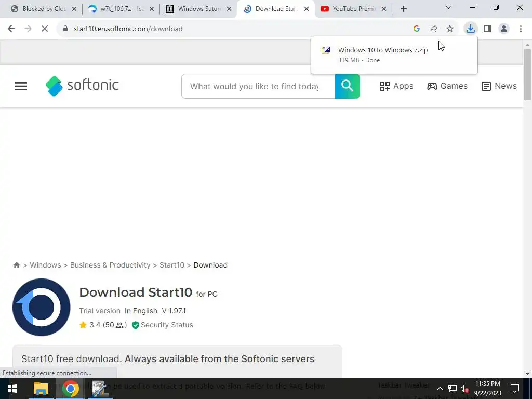The image size is (532, 399).
Task: Share this page via share icon
Action: [x=433, y=29]
